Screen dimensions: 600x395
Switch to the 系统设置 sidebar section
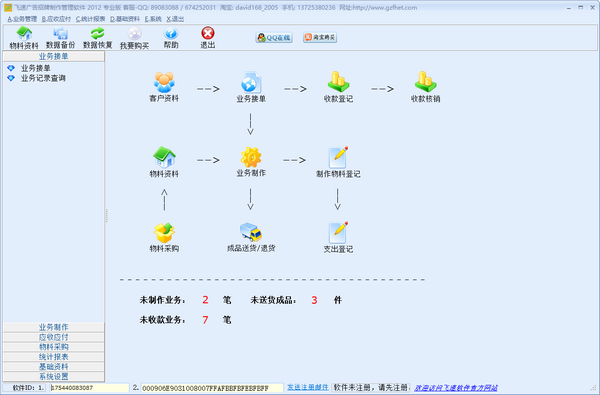pyautogui.click(x=54, y=376)
